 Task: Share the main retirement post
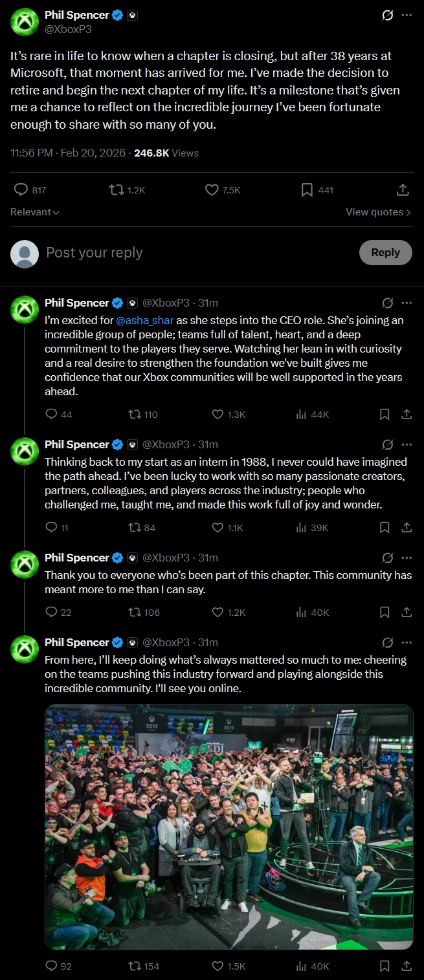click(x=403, y=190)
